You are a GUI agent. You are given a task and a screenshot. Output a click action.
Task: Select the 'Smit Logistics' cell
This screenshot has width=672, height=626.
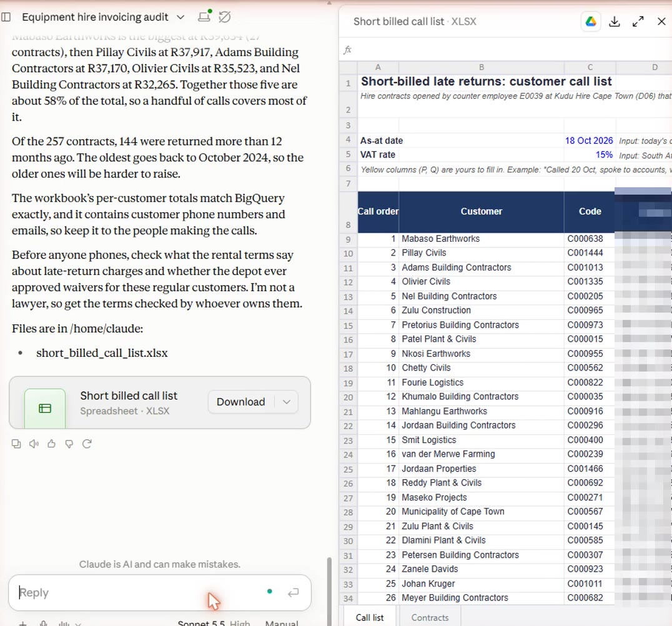482,440
